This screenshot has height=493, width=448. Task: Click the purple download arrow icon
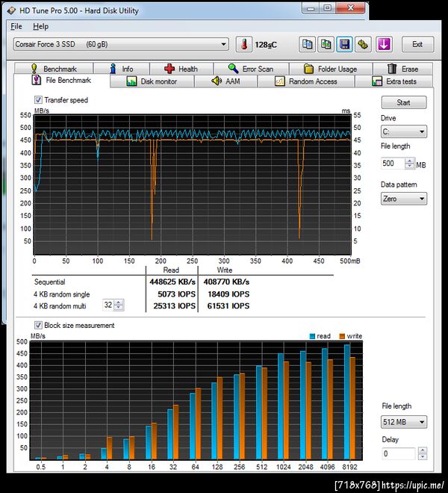click(x=384, y=44)
